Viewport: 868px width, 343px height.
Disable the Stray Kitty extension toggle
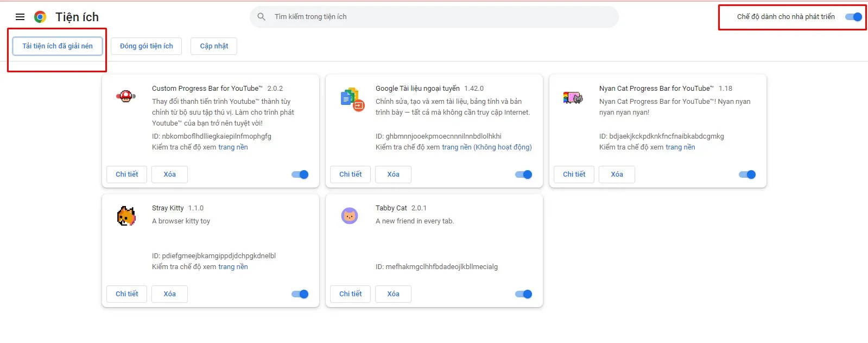[x=300, y=294]
